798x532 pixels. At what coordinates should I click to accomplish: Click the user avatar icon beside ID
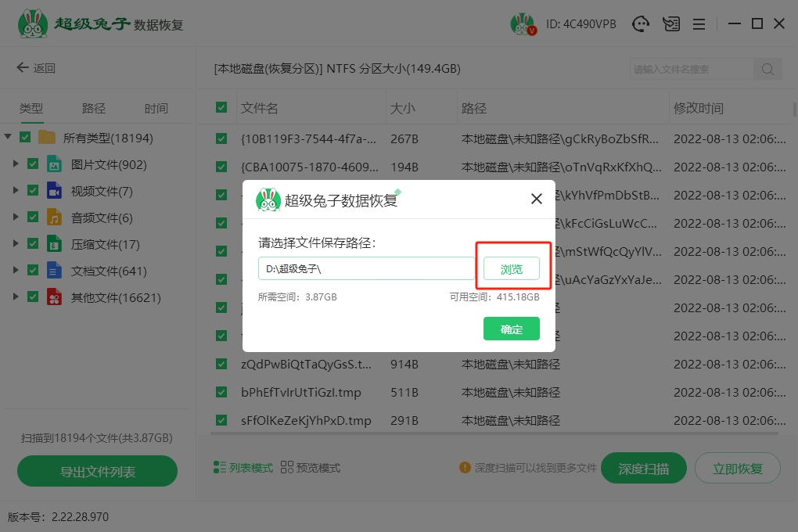(522, 24)
